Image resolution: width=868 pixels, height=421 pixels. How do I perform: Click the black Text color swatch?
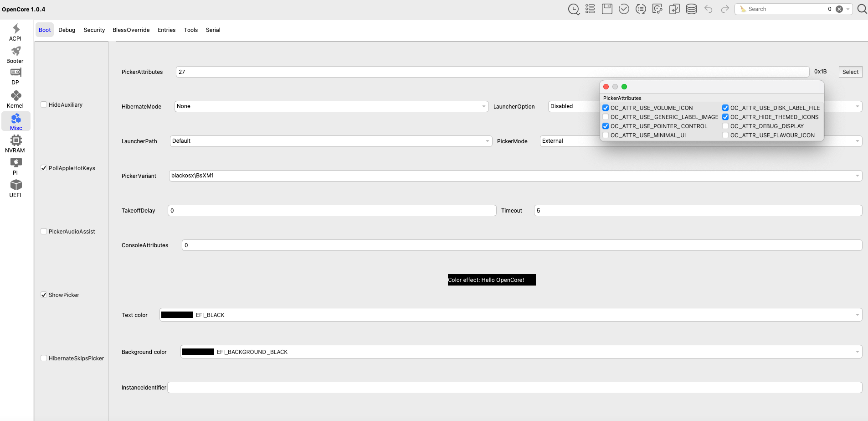[177, 315]
